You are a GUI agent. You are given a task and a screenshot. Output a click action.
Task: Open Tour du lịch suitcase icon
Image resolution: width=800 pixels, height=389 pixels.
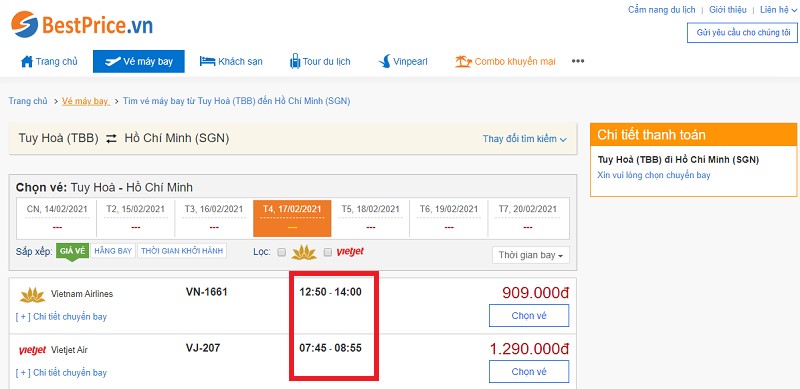[295, 61]
